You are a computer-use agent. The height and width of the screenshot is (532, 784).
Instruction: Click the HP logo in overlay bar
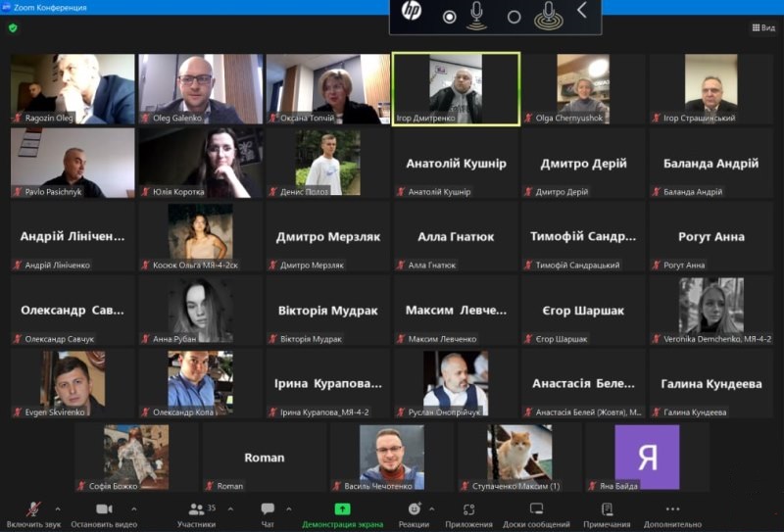pyautogui.click(x=412, y=11)
